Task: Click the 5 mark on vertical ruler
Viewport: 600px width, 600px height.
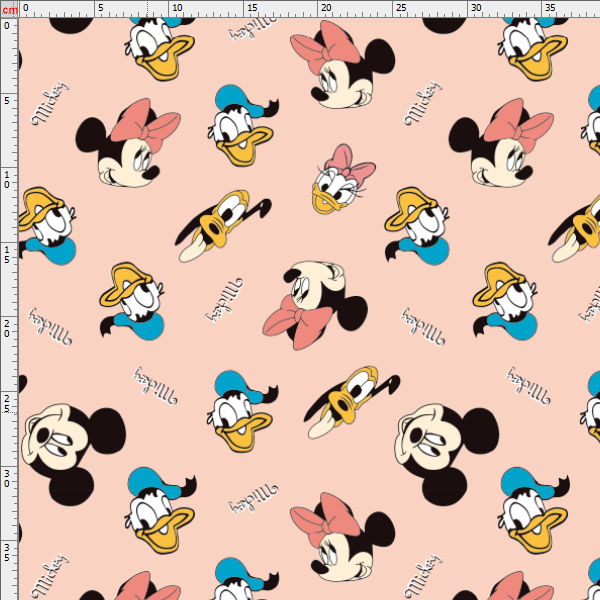Action: click(8, 101)
